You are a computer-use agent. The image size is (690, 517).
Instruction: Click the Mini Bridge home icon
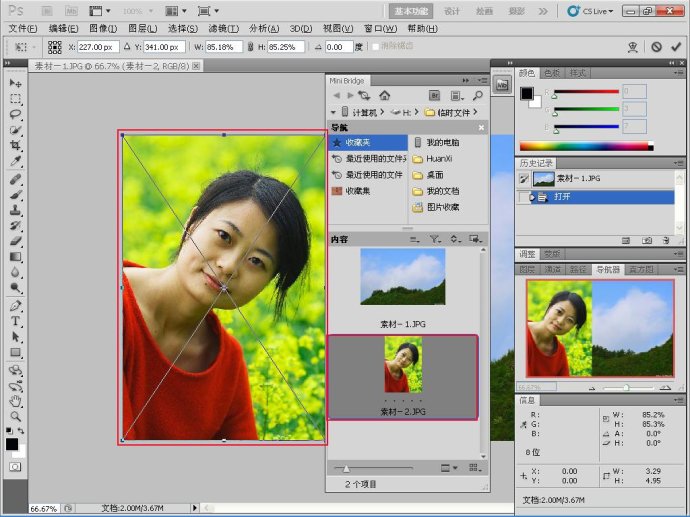384,95
